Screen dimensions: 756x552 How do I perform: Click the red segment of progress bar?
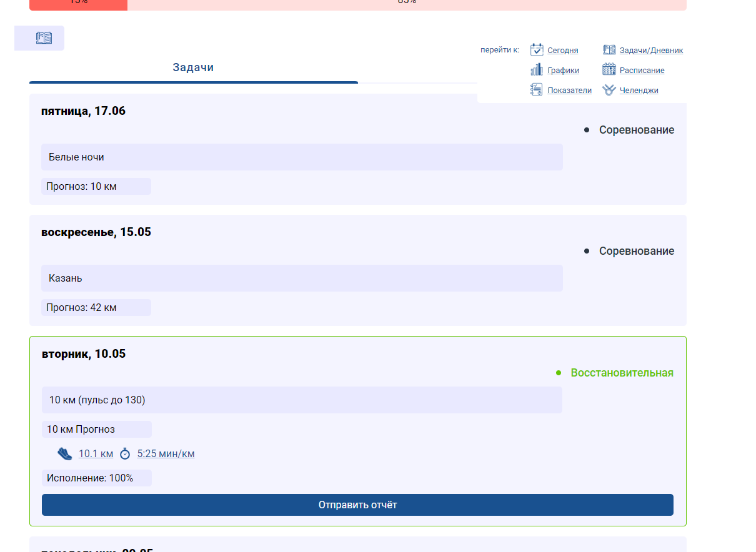tap(78, 4)
